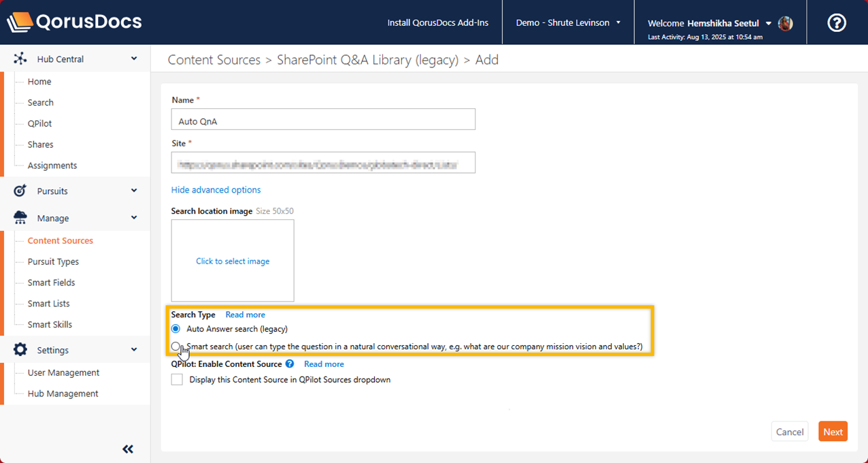Click the orange Next button

[x=833, y=432]
